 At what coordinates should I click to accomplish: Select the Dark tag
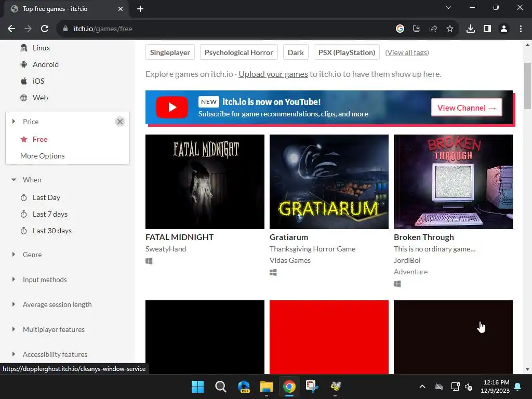(x=296, y=52)
